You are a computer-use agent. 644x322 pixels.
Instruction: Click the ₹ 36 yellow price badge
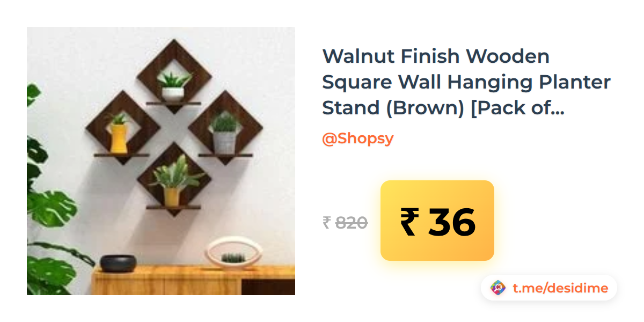click(437, 221)
